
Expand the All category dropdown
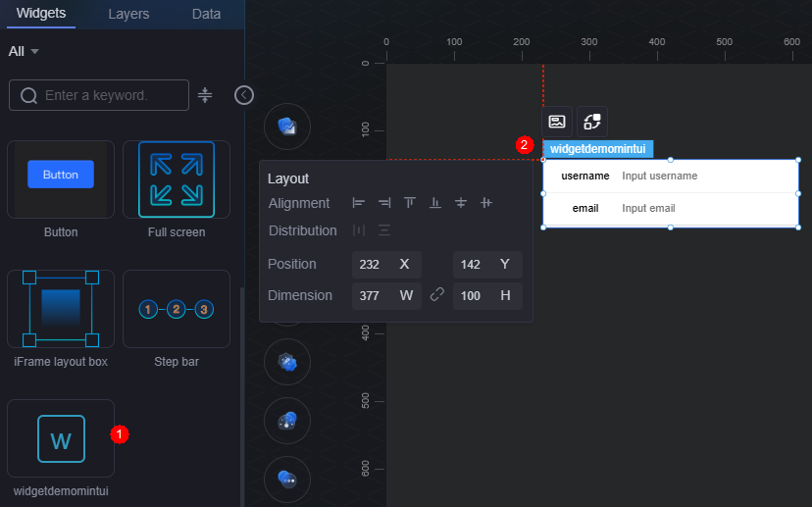pyautogui.click(x=24, y=51)
